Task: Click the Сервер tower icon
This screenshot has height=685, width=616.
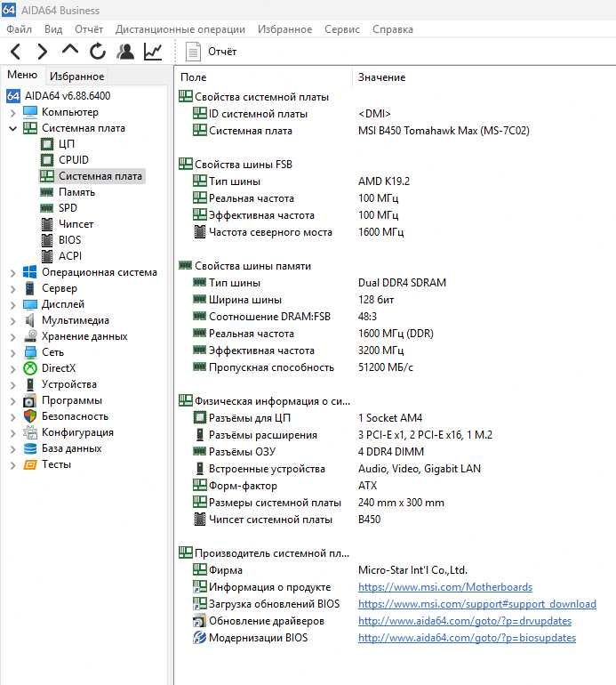Action: pyautogui.click(x=29, y=288)
